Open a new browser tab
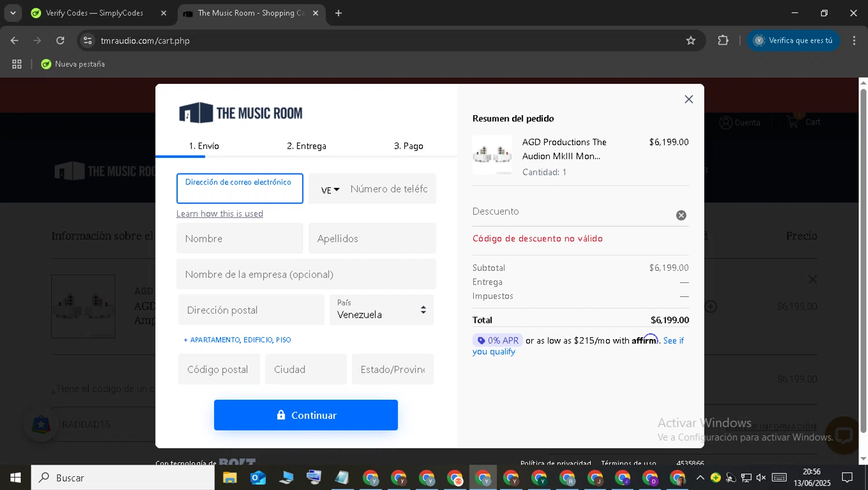Image resolution: width=868 pixels, height=490 pixels. [x=339, y=13]
